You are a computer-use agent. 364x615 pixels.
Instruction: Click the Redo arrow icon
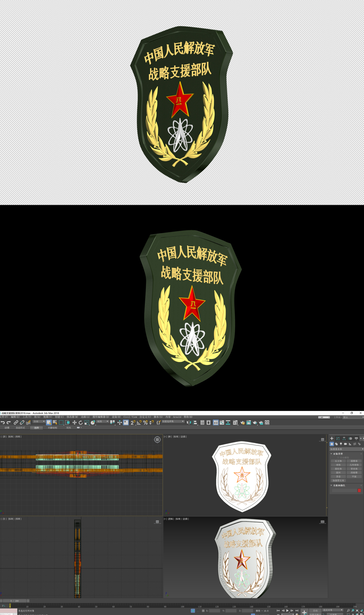click(9, 422)
